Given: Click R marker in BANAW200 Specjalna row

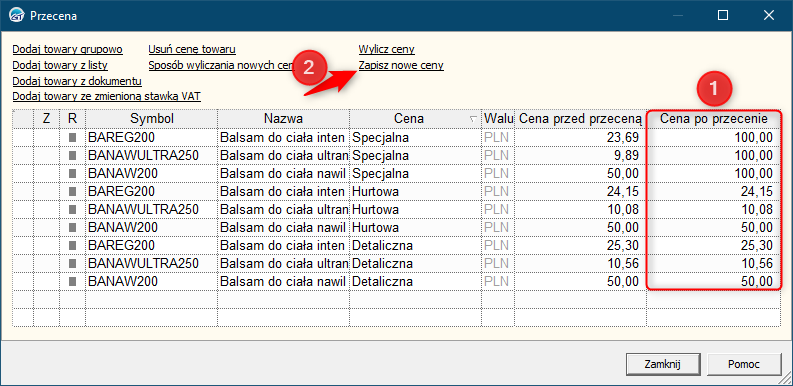Looking at the screenshot, I should 73,174.
